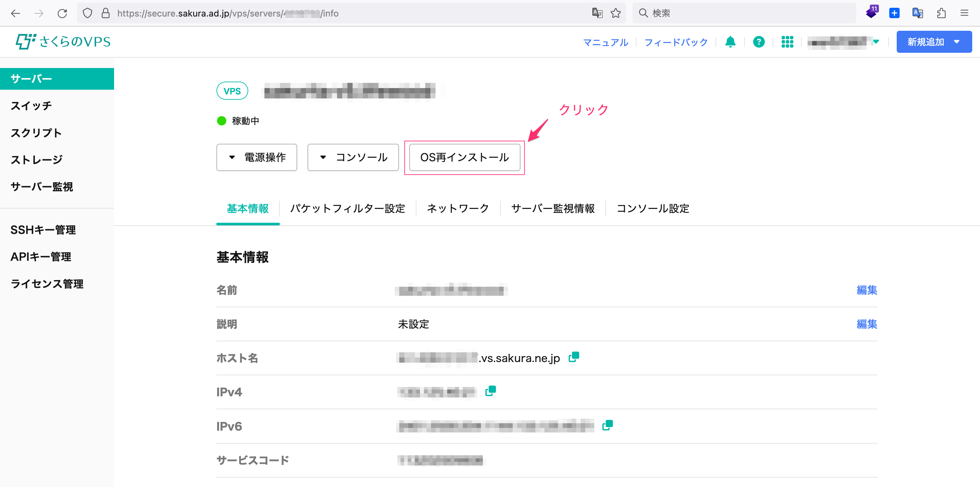Click the browser reload icon

tap(63, 13)
